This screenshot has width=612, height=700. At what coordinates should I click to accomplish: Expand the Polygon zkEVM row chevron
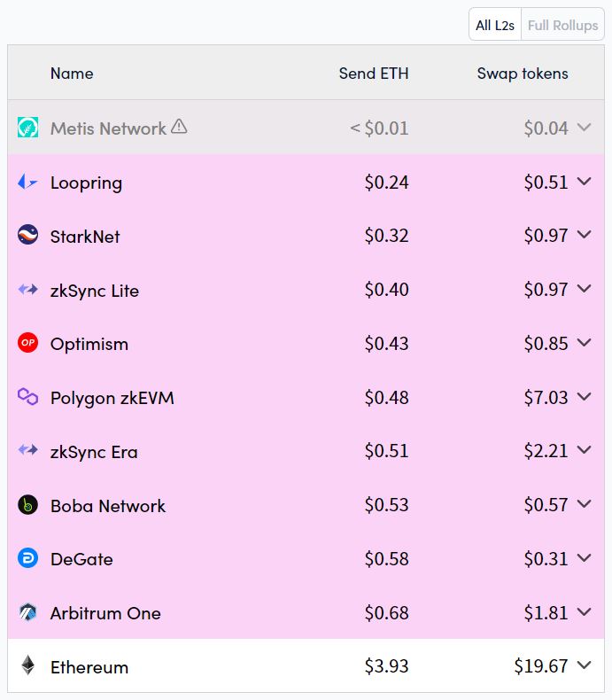click(x=584, y=397)
